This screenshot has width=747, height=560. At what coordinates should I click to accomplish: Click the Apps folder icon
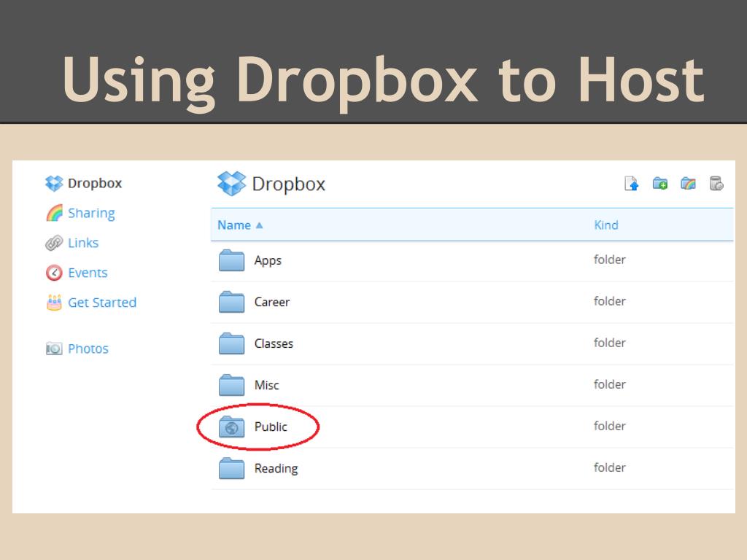click(231, 260)
